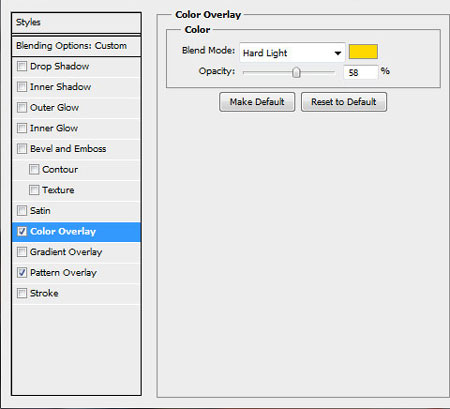The image size is (450, 409).
Task: Open the Blend Mode dropdown showing Hard Light
Action: point(292,53)
